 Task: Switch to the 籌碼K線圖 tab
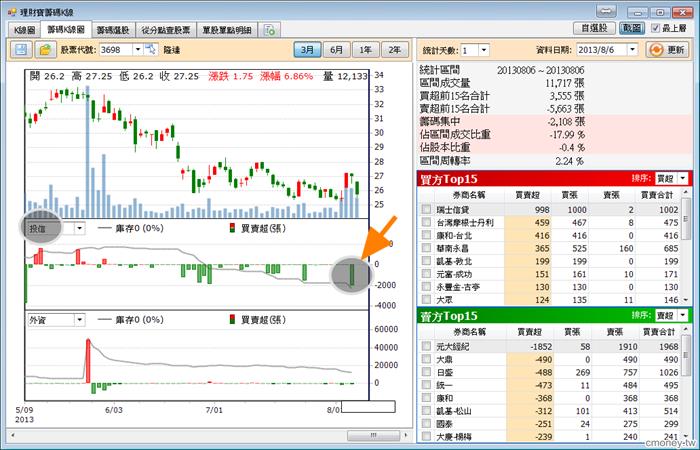(x=66, y=29)
